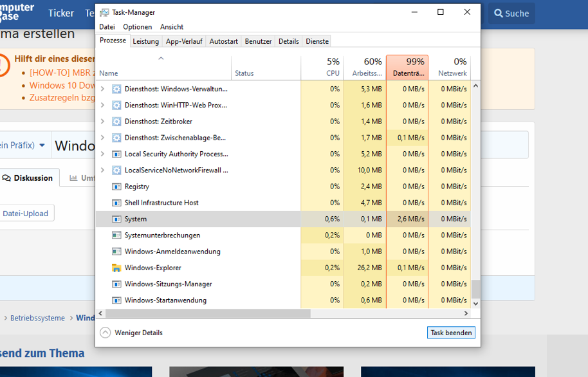Click the Task beenden button
The image size is (588, 377).
pos(451,333)
